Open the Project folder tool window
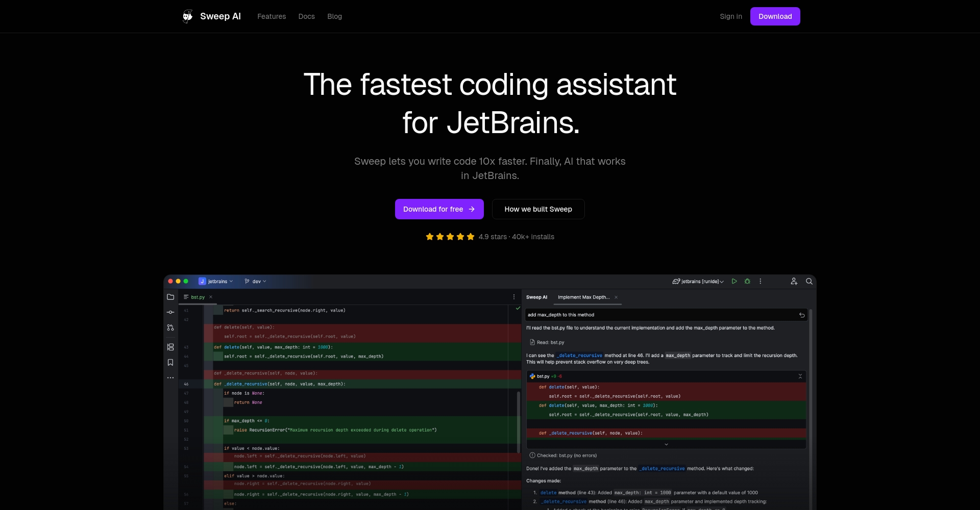 click(170, 297)
